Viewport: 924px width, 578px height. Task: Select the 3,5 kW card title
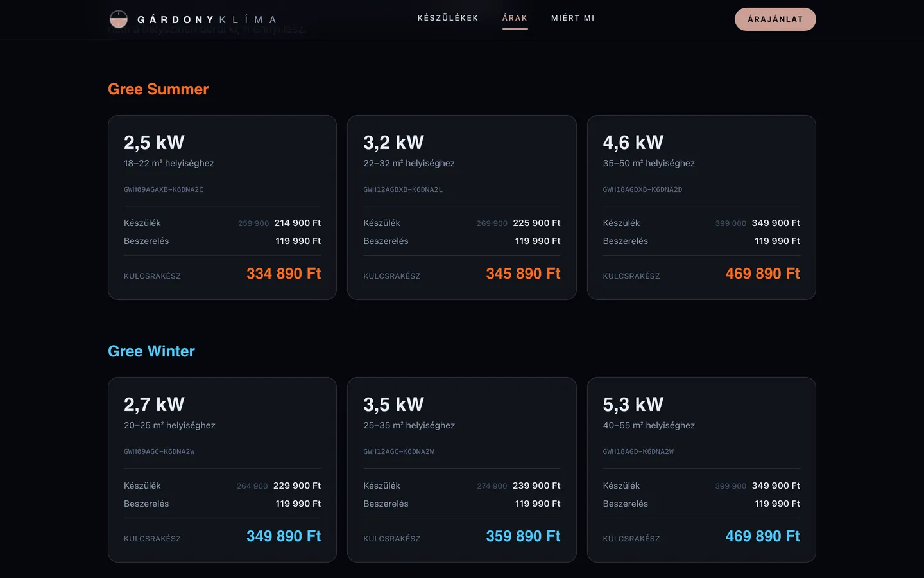[394, 404]
